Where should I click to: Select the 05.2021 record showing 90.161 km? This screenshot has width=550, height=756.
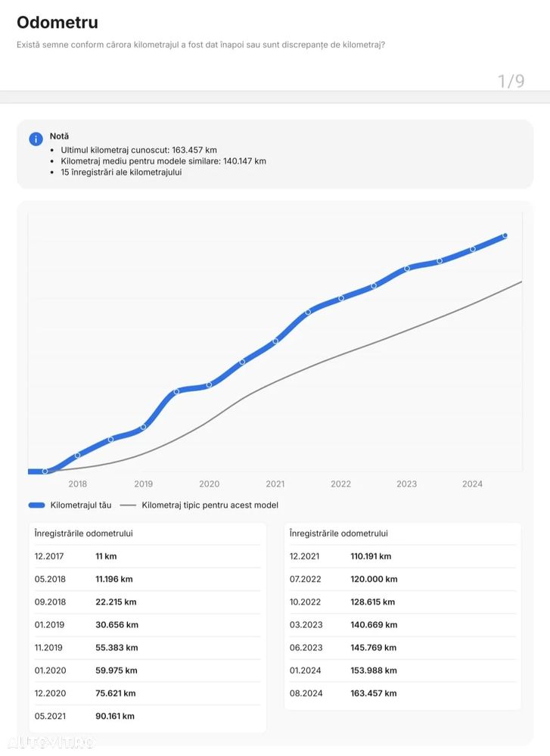point(148,716)
